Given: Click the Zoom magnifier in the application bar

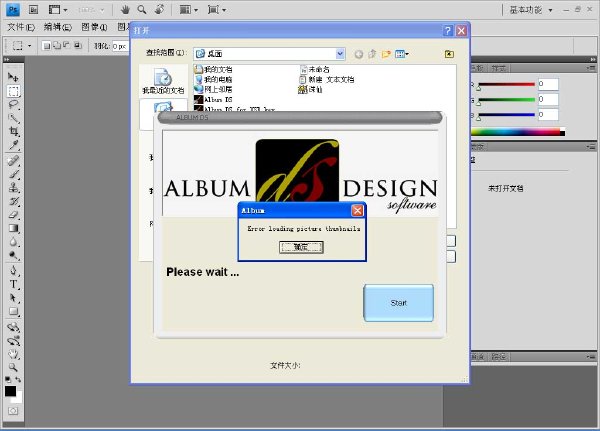Looking at the screenshot, I should 142,10.
